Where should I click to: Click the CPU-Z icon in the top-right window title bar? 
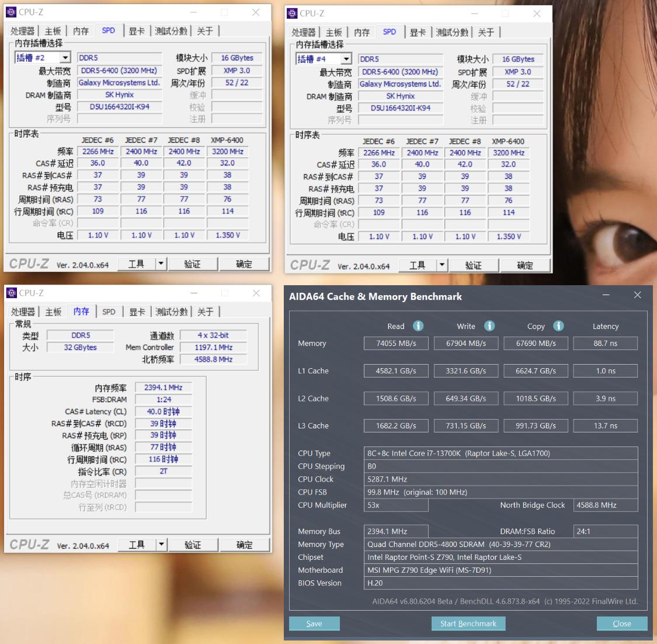click(x=293, y=13)
